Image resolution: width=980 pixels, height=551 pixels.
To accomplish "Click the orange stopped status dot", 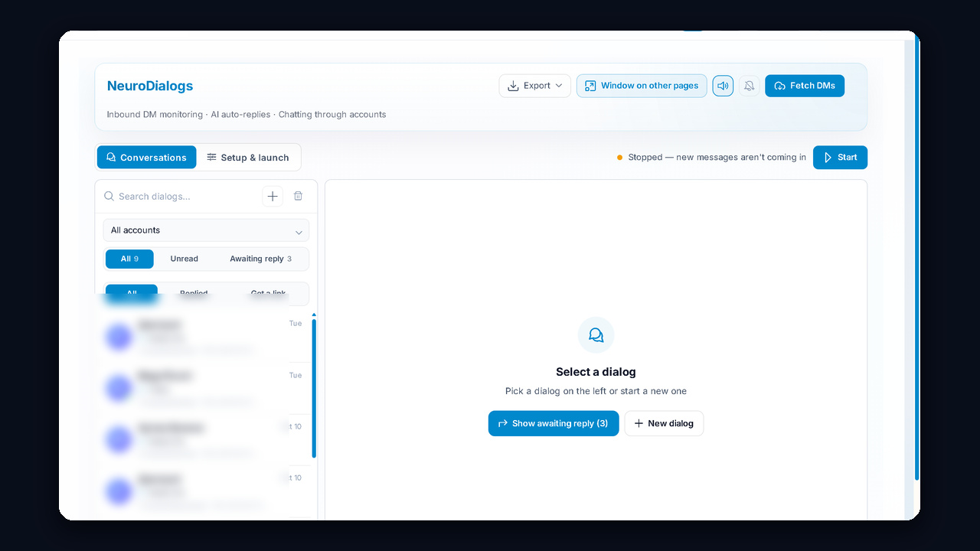I will coord(619,158).
